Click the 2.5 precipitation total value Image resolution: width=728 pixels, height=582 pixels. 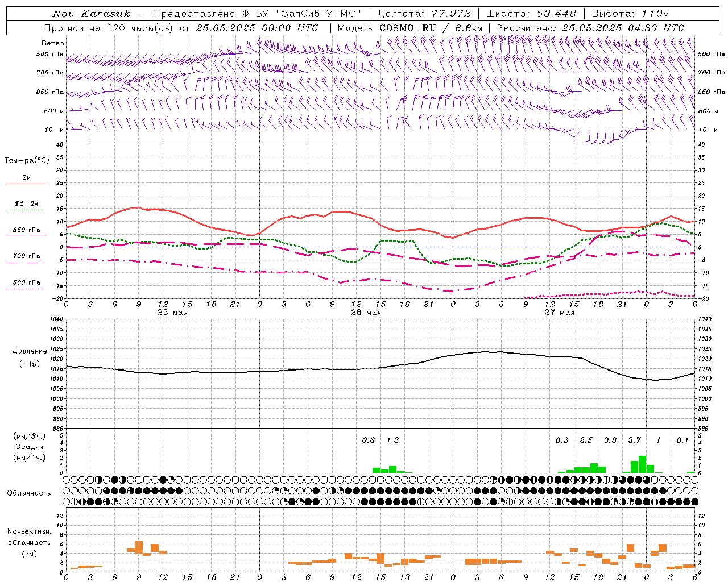click(586, 440)
